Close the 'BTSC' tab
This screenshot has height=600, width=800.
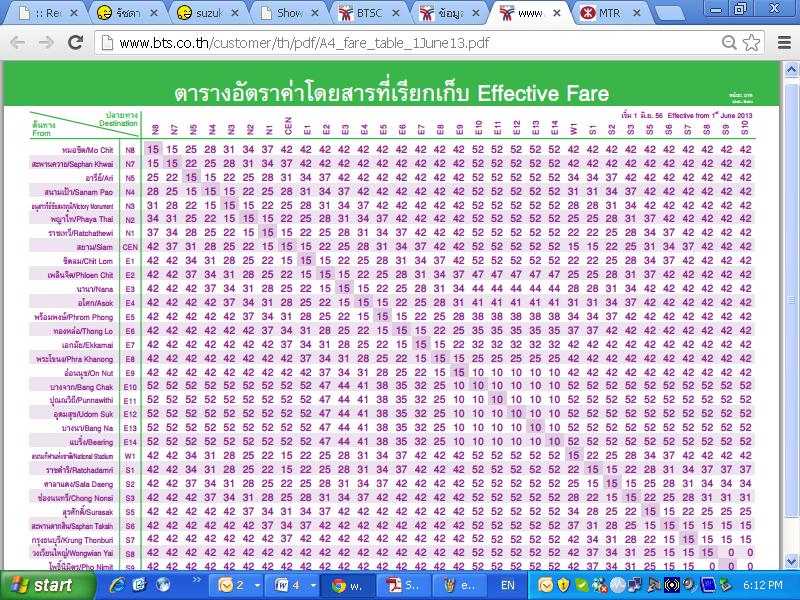click(x=395, y=13)
